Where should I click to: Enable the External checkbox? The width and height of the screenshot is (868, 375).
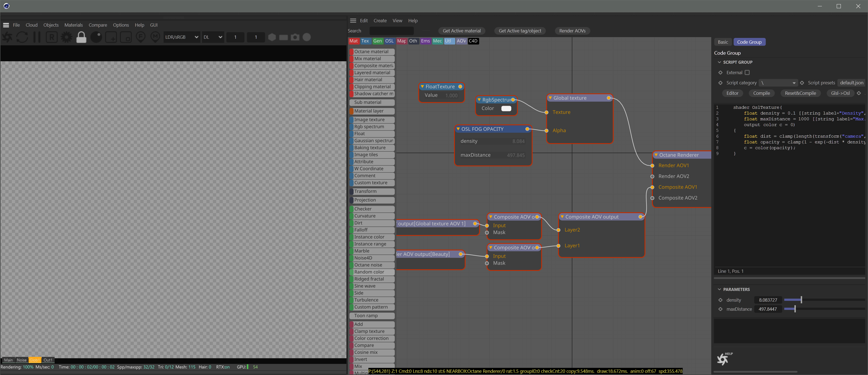click(x=747, y=73)
